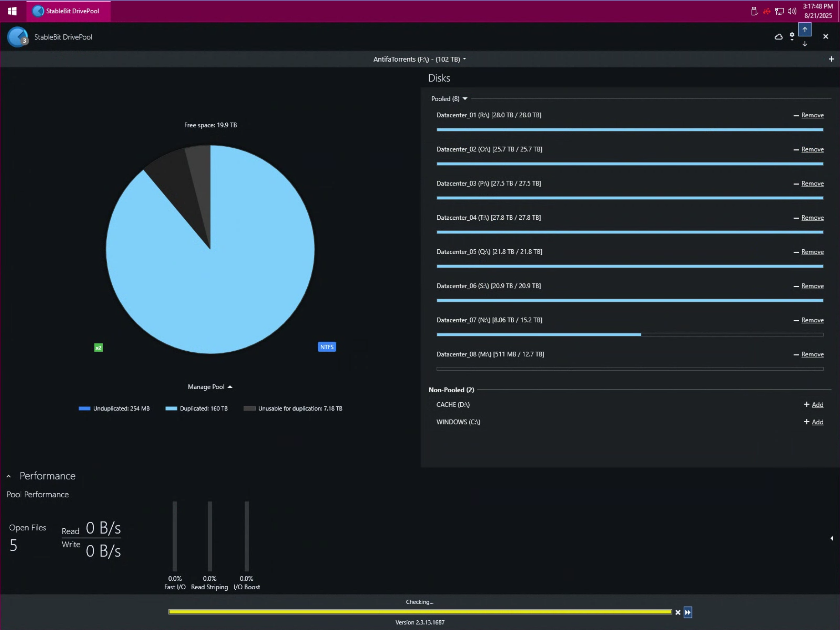Collapse the Pooled (8) disk group
840x630 pixels.
[x=449, y=99]
